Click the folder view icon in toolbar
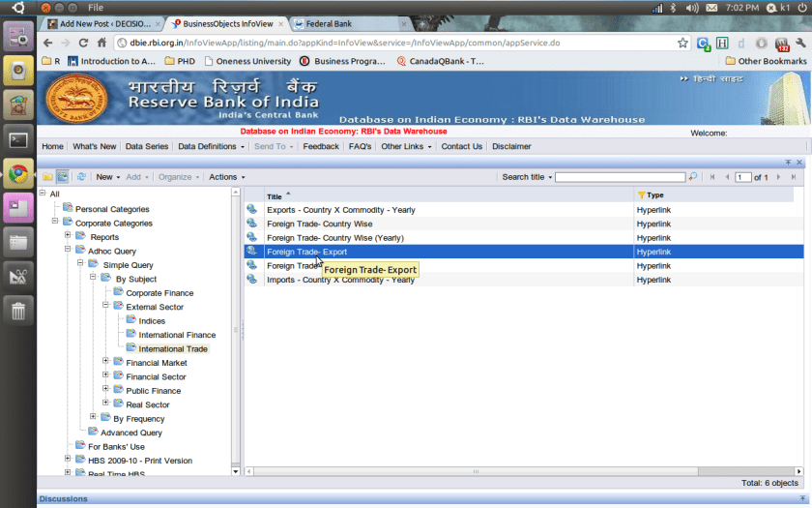Image resolution: width=812 pixels, height=508 pixels. (x=47, y=177)
